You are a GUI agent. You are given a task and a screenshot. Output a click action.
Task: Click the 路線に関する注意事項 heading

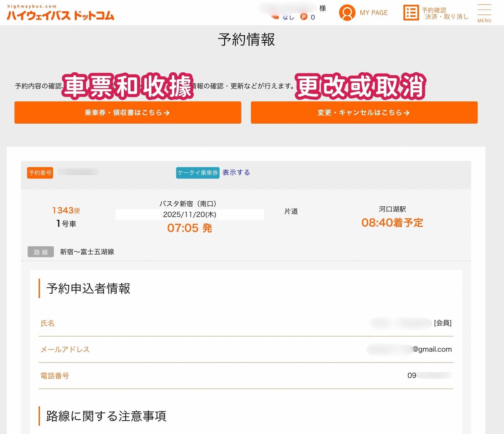(x=106, y=416)
